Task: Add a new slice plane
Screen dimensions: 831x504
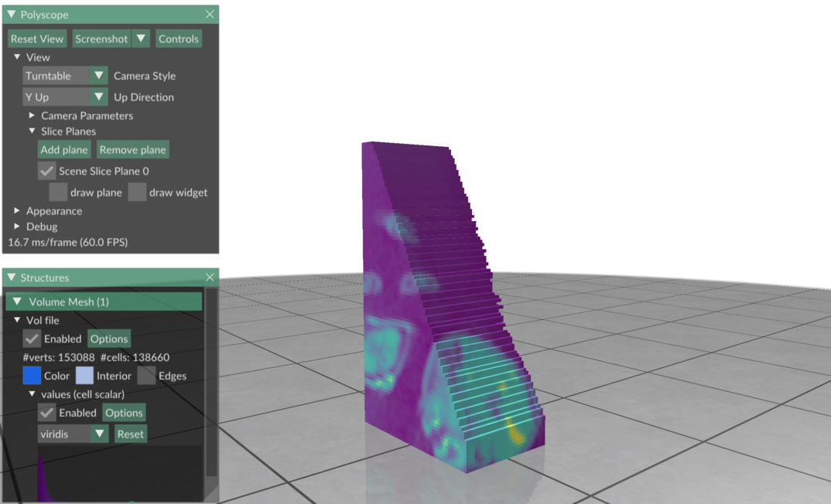Action: [x=64, y=150]
